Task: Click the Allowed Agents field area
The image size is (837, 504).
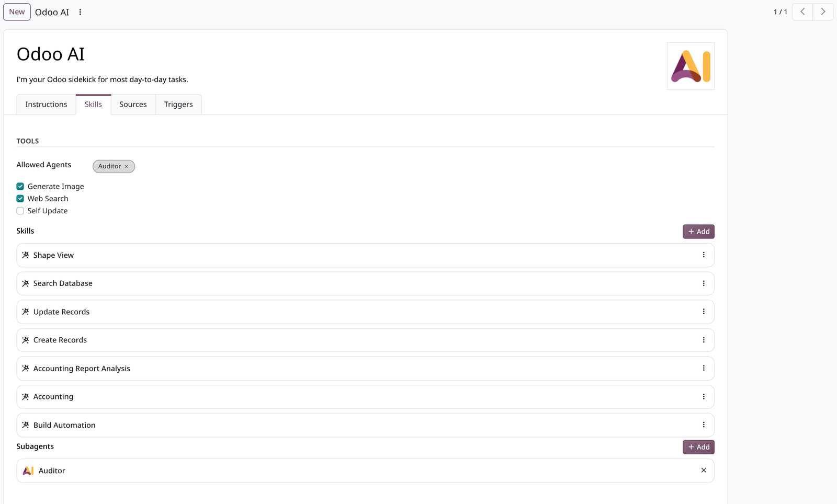Action: (x=403, y=166)
